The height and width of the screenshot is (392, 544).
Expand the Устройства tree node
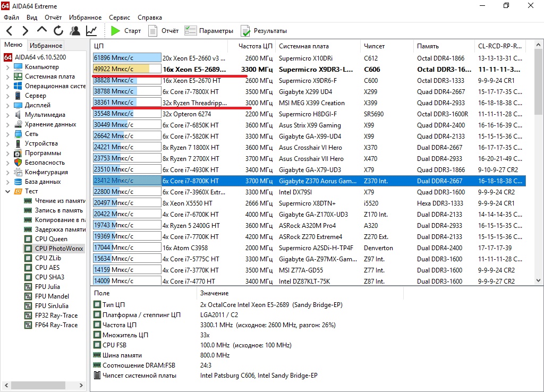(7, 143)
